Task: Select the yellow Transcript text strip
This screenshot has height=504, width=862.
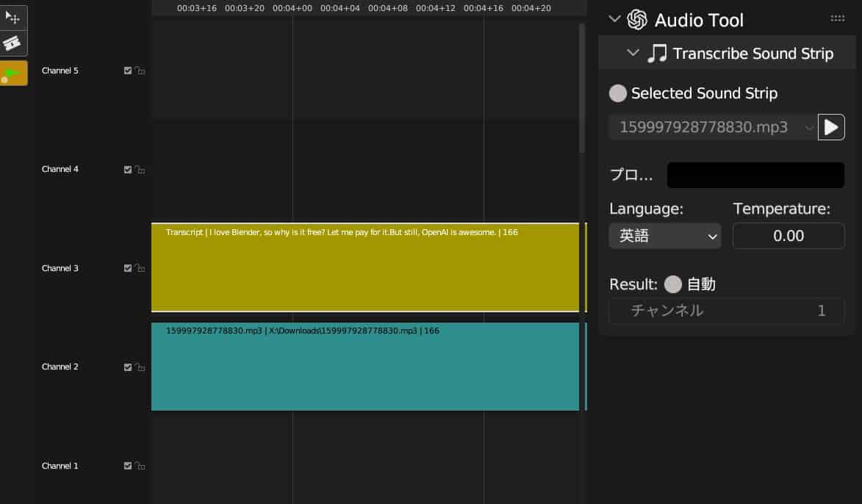Action: pyautogui.click(x=365, y=267)
